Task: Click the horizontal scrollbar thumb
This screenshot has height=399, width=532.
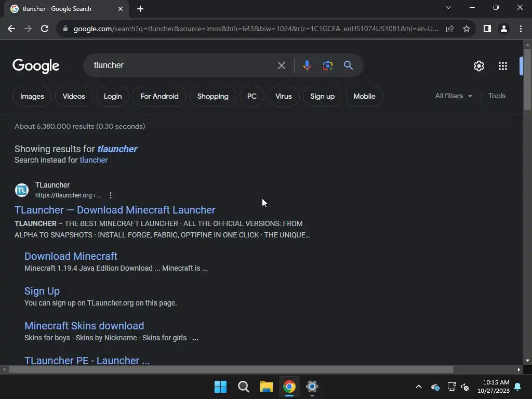Action: pos(231,369)
